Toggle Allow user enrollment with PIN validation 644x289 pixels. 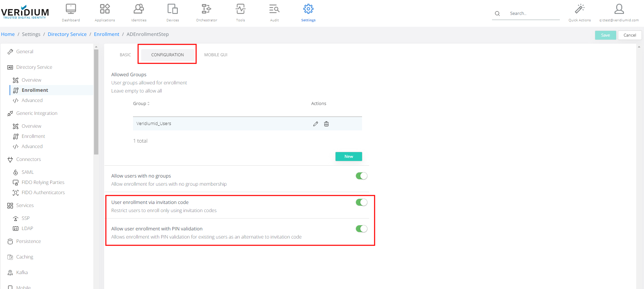361,229
